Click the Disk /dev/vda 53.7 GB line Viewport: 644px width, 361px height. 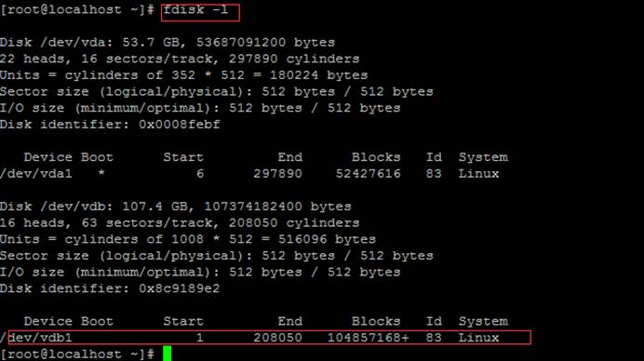tap(168, 42)
